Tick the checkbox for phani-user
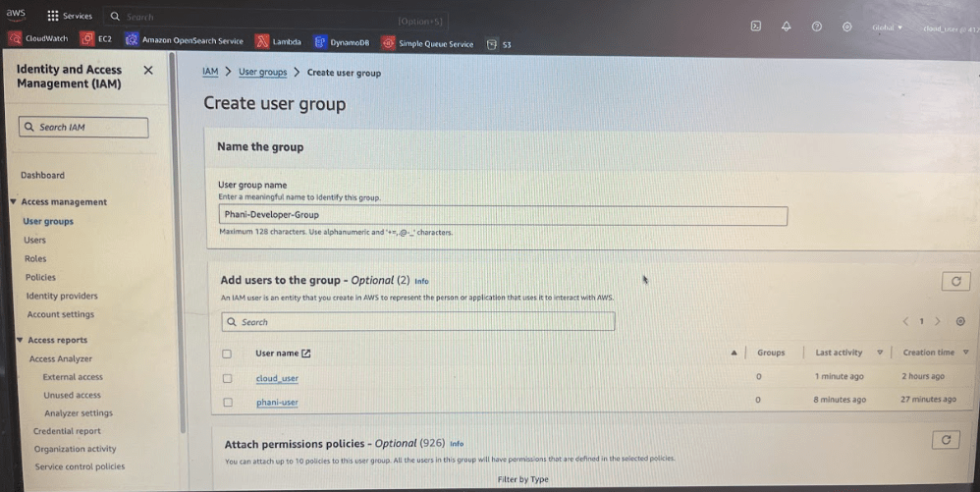The height and width of the screenshot is (492, 980). tap(227, 402)
